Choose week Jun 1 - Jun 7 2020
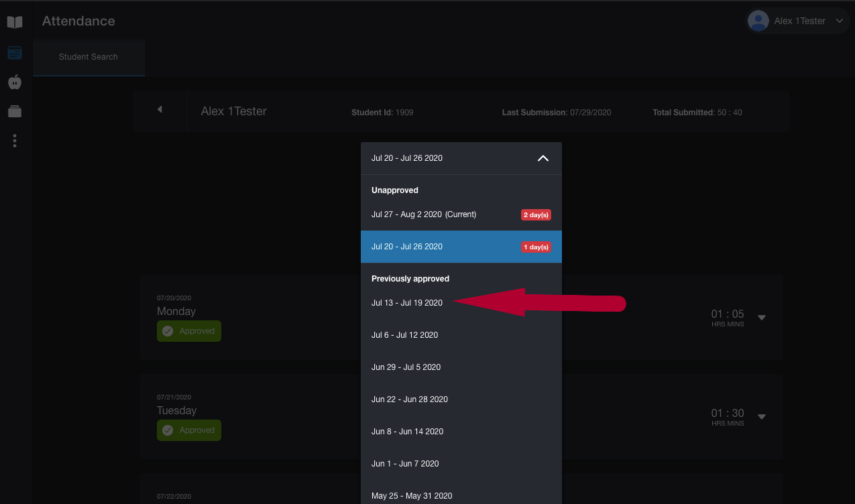The width and height of the screenshot is (855, 504). 461,464
